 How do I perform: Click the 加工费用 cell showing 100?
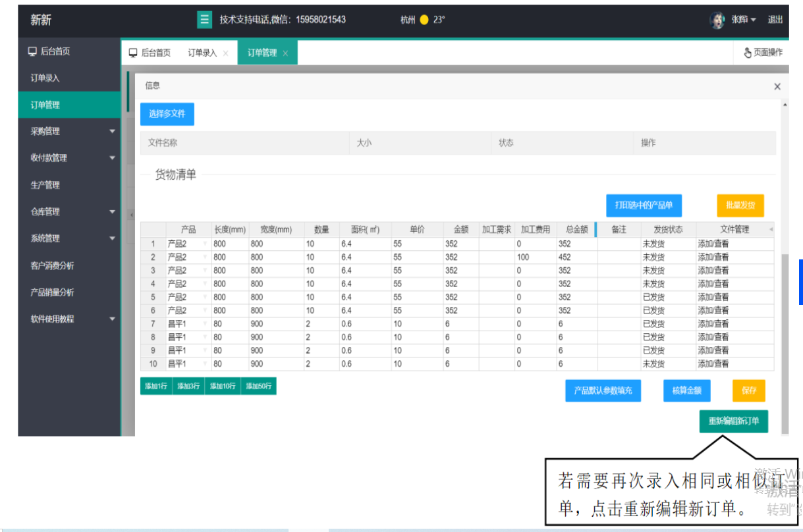tap(536, 257)
